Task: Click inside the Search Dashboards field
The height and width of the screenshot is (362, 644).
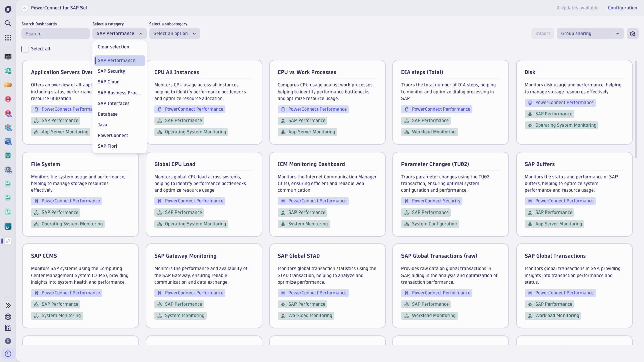Action: [55, 34]
